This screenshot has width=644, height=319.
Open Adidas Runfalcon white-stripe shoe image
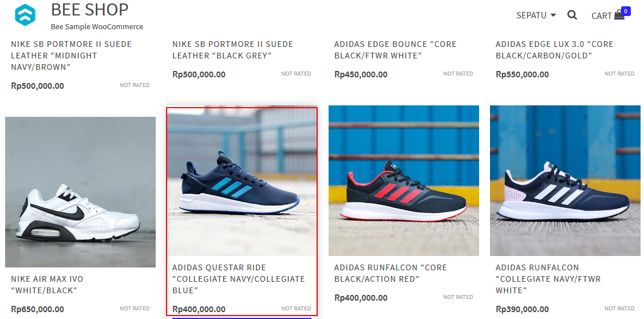[x=565, y=181]
